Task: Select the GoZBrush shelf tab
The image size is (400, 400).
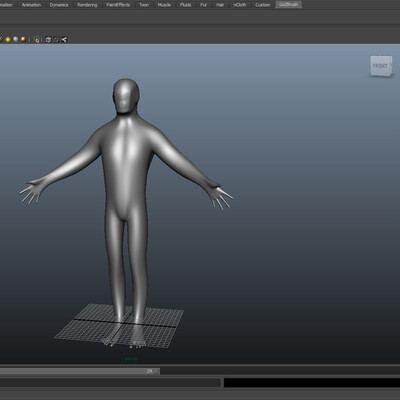Action: click(289, 5)
